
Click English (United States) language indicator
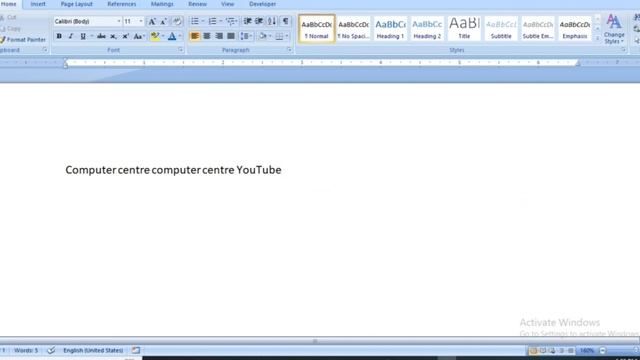click(93, 351)
